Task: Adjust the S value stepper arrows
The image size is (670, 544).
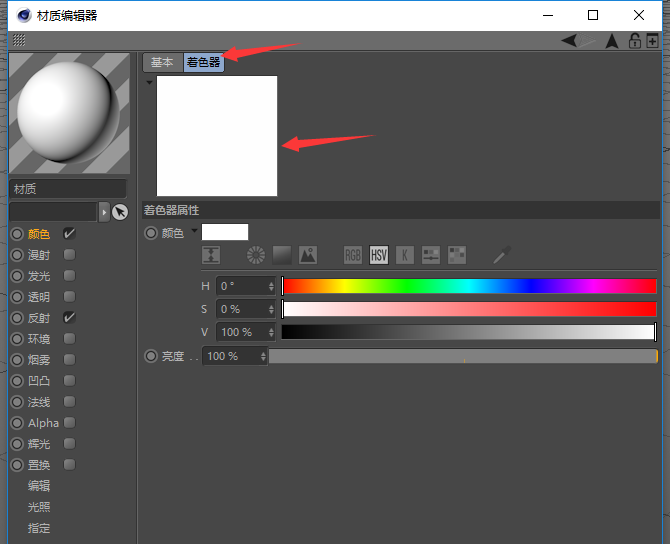Action: point(271,309)
